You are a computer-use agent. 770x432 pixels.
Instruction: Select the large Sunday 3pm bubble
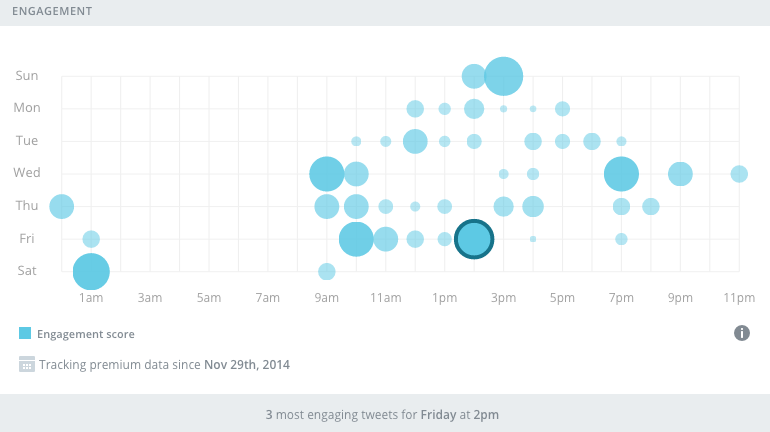pos(503,75)
